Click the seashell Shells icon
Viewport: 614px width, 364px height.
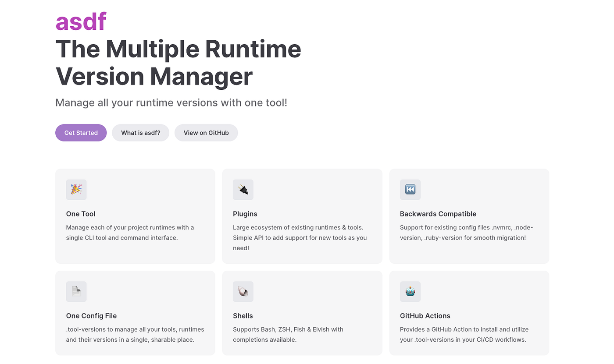pos(243,291)
